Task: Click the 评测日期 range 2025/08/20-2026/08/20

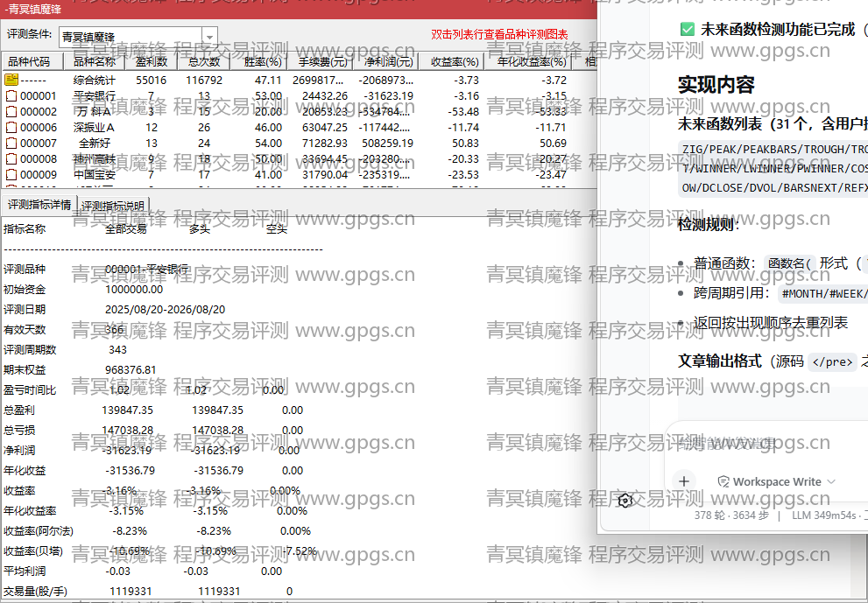Action: (165, 309)
